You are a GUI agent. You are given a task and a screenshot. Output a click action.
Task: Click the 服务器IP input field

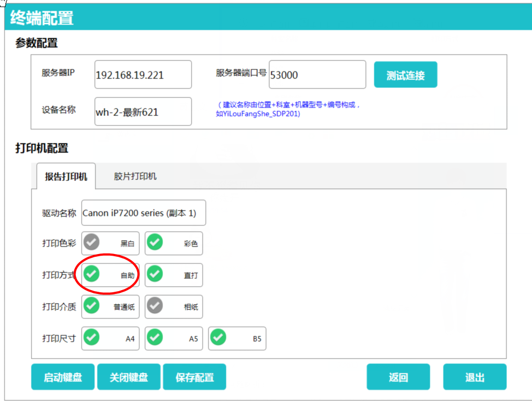pyautogui.click(x=143, y=75)
